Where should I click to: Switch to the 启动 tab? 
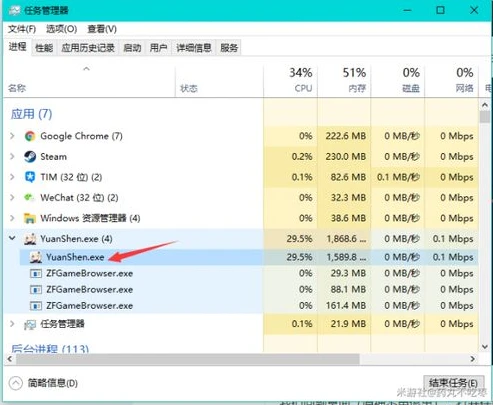pos(132,48)
